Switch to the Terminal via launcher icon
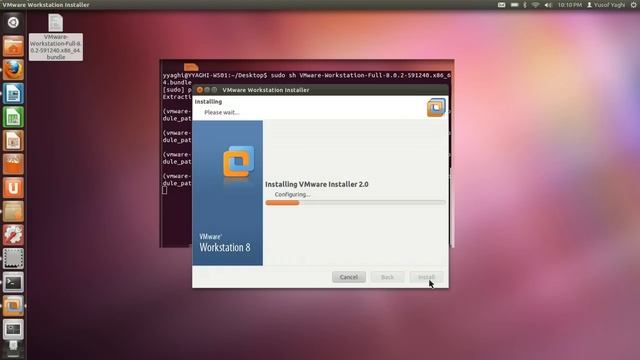 tap(13, 282)
